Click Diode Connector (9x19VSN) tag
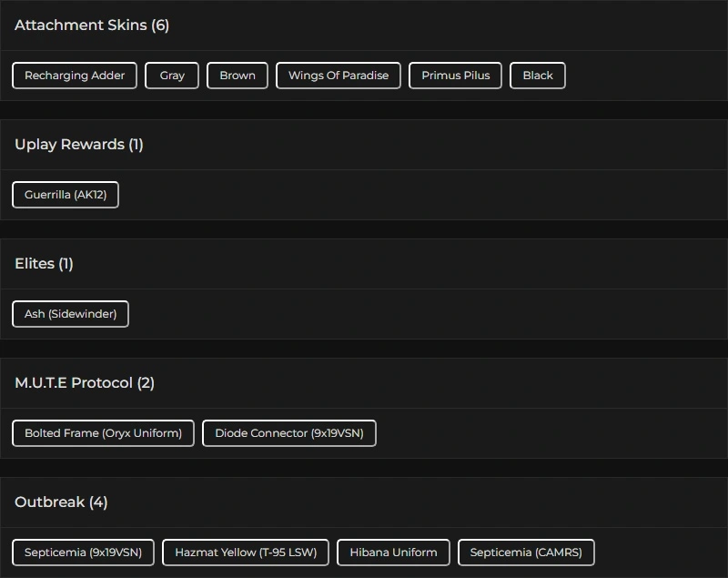This screenshot has width=728, height=578. point(289,433)
